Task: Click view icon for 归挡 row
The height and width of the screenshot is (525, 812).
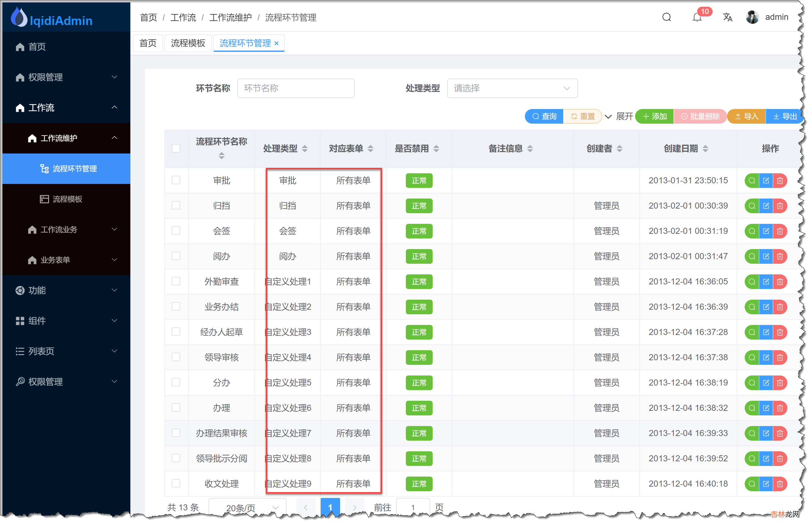Action: point(751,206)
